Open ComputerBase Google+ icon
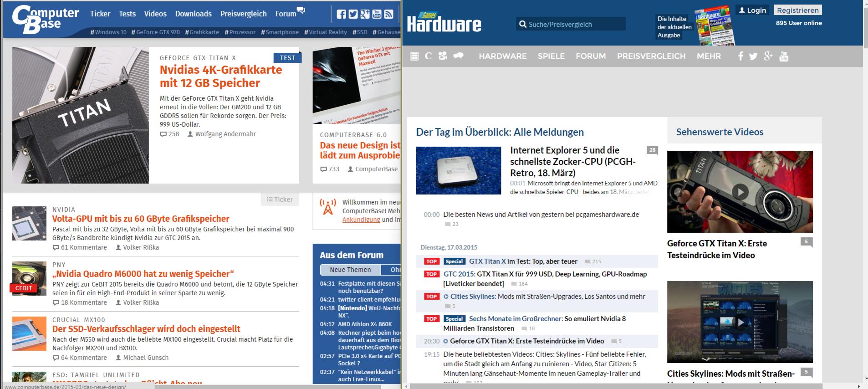Screen dimensions: 868x389 click(365, 14)
